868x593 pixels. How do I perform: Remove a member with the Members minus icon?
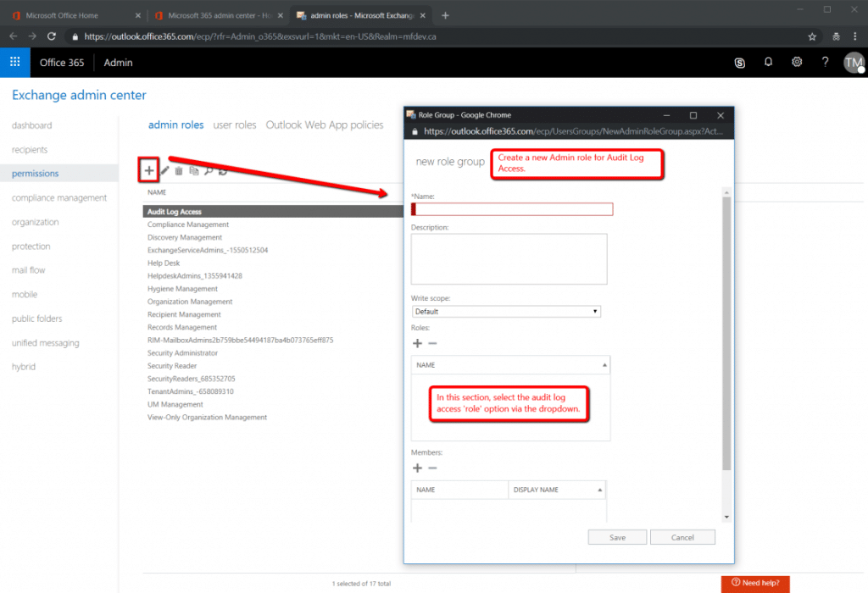click(x=433, y=468)
